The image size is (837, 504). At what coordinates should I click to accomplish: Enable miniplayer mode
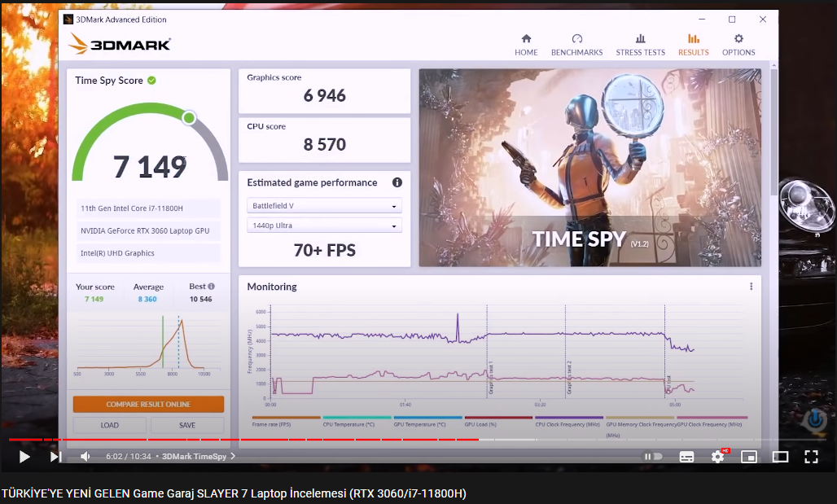749,457
